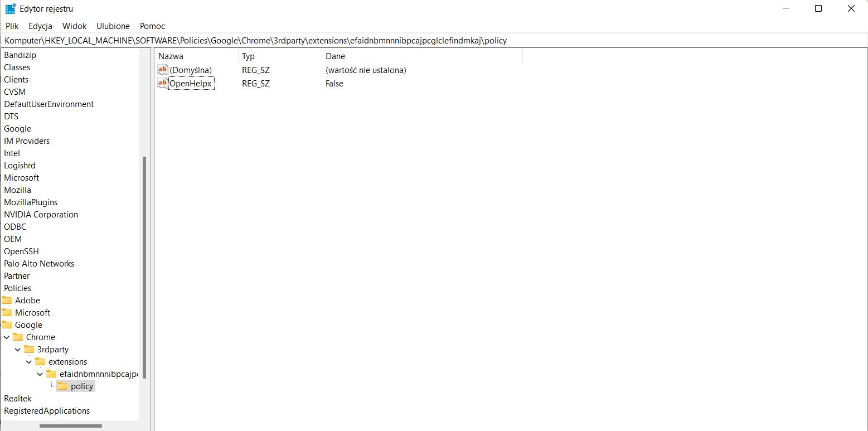Collapse the Chrome tree node

7,337
